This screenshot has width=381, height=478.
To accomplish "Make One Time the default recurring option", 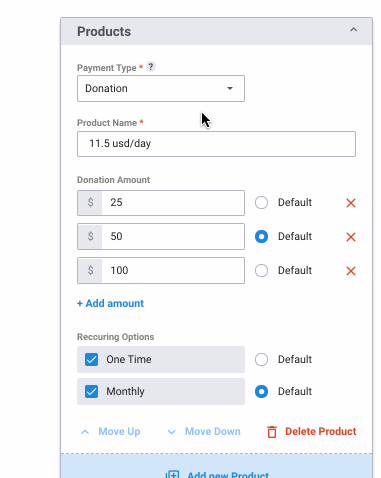I will [x=261, y=360].
